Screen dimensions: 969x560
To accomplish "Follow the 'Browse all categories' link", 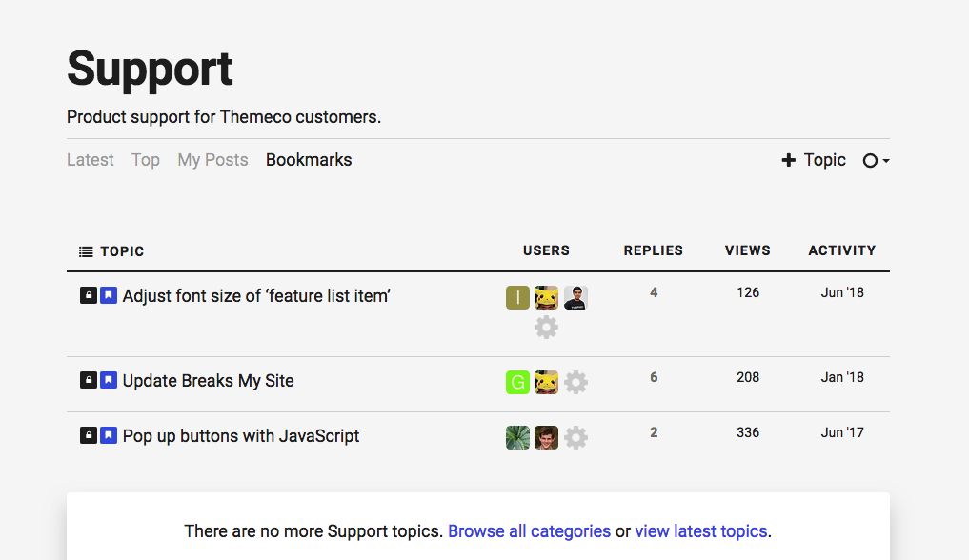I will [529, 531].
